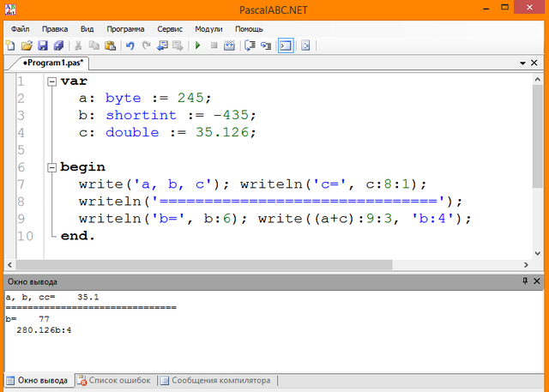Viewport: 549px width, 392px height.
Task: Maximize the PascalABC.NET window
Action: coord(504,8)
